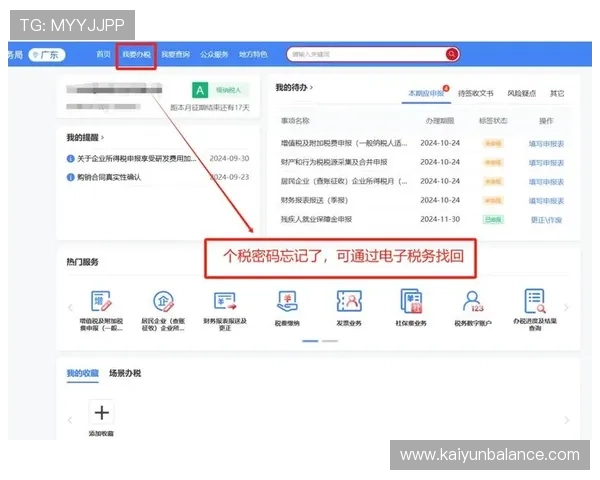Image resolution: width=600 pixels, height=480 pixels.
Task: Switch to the 其它 tab
Action: [557, 93]
